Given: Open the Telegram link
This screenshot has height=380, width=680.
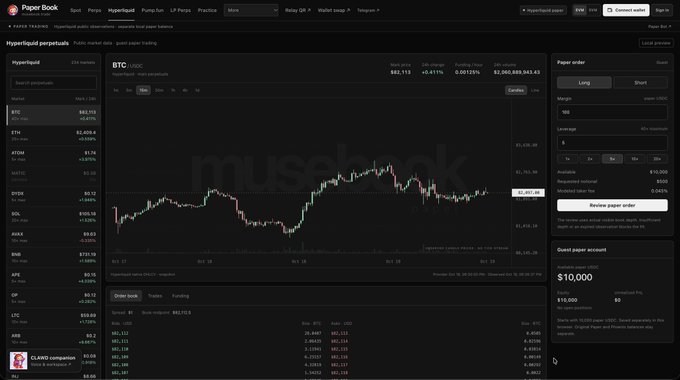Looking at the screenshot, I should 368,10.
